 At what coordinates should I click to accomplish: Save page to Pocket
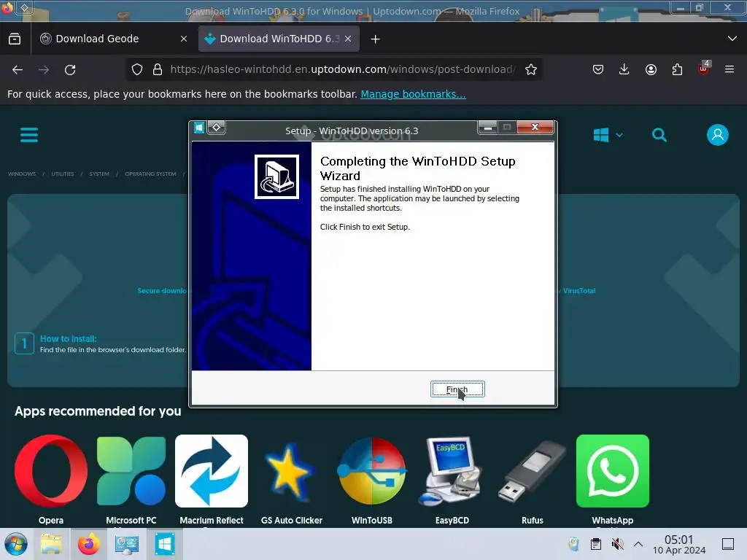[598, 69]
